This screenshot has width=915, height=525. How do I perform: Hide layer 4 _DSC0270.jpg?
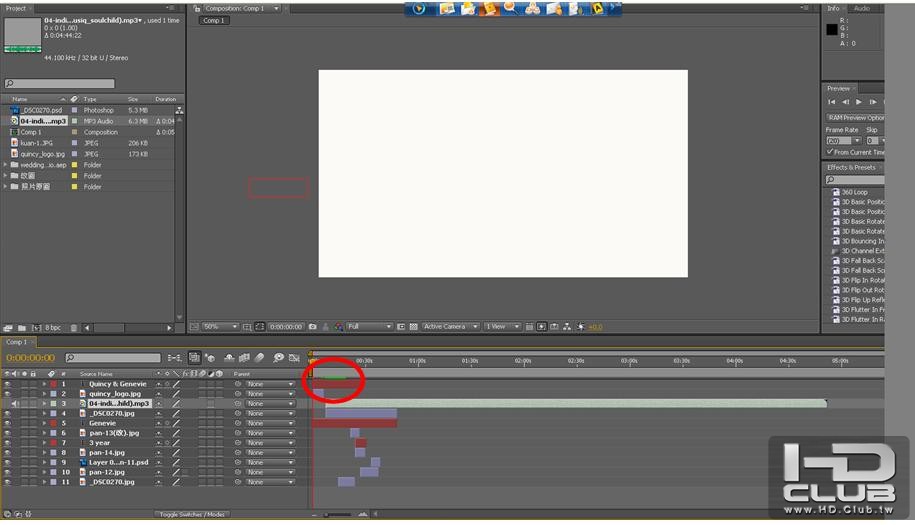pyautogui.click(x=7, y=414)
